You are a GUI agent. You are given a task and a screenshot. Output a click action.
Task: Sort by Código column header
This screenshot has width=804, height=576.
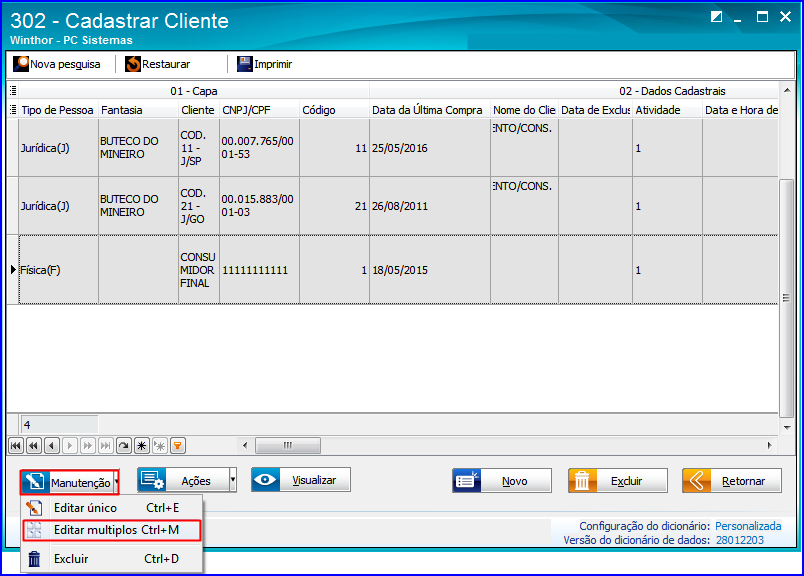click(334, 110)
